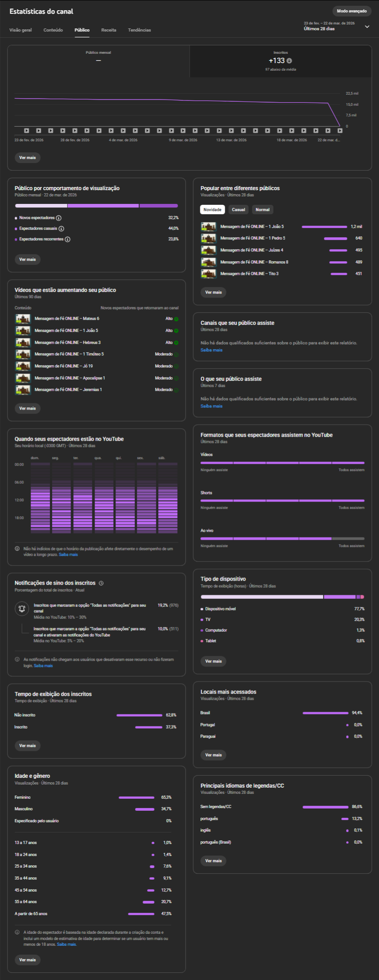
Task: Click the last video marker on the chart timeline
Action: click(340, 131)
